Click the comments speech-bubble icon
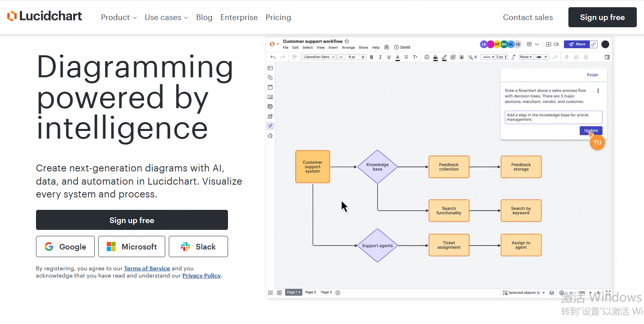The image size is (644, 324). point(529,44)
